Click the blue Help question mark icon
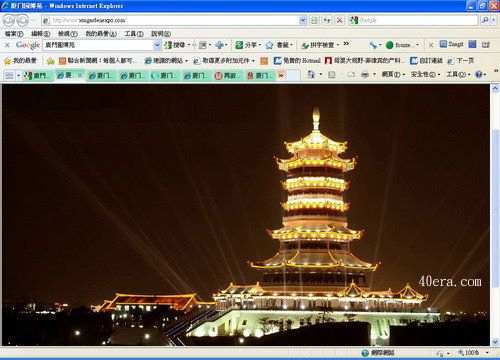 479,74
